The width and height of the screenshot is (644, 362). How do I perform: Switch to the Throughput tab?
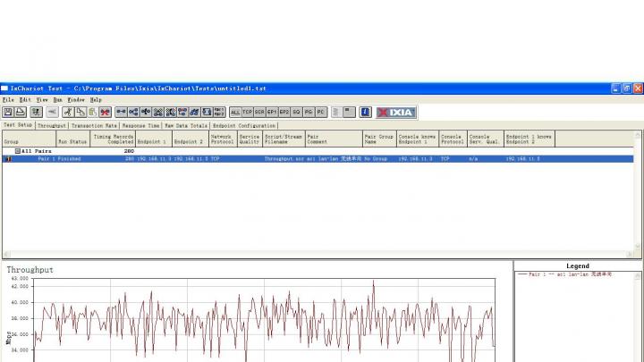pyautogui.click(x=52, y=126)
